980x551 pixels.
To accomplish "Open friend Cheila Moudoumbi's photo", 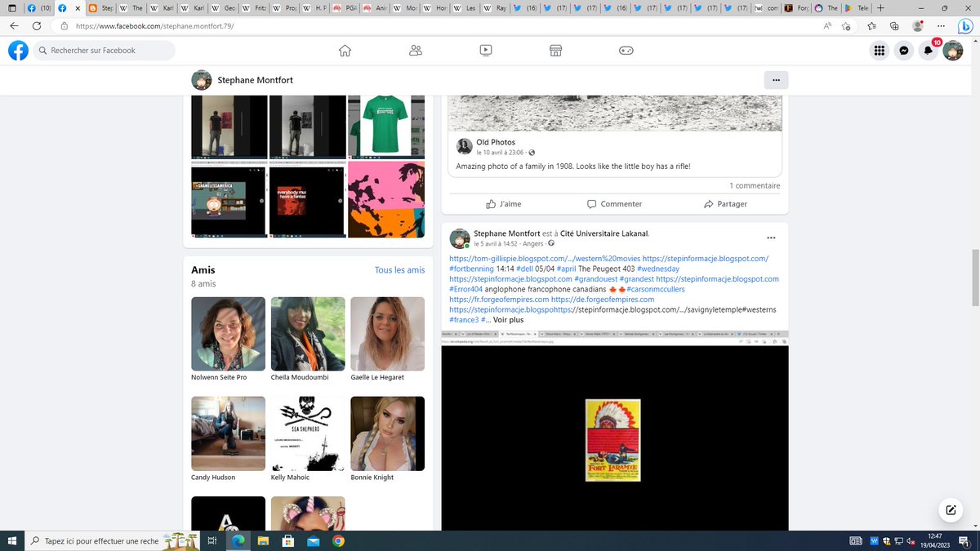I will [x=308, y=334].
